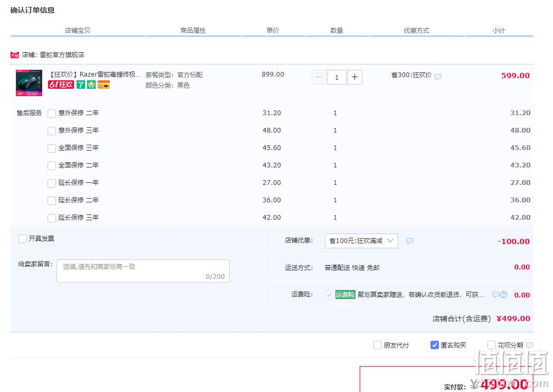Open the 雷蛇官方旗舰店 store link

(62, 55)
